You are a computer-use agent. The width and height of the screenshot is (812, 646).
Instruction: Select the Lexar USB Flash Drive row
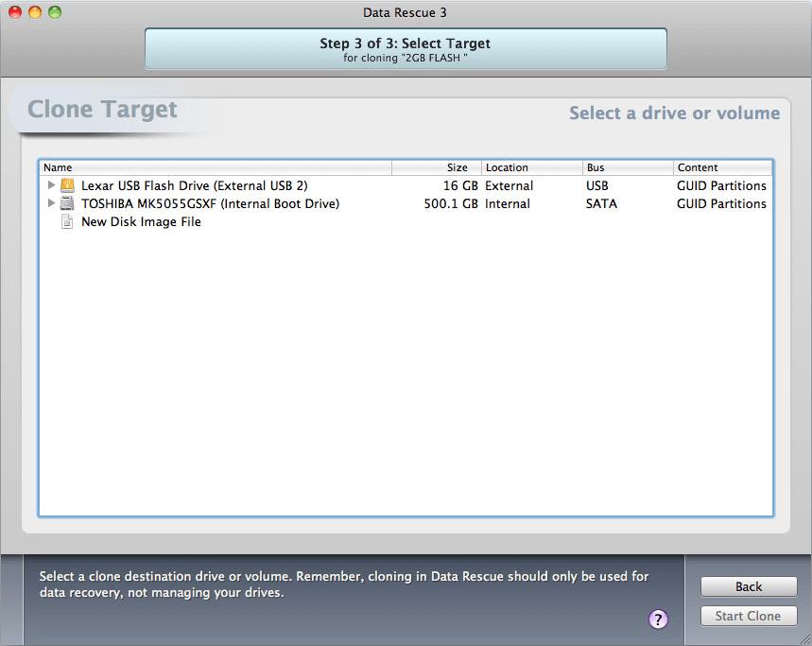[193, 185]
